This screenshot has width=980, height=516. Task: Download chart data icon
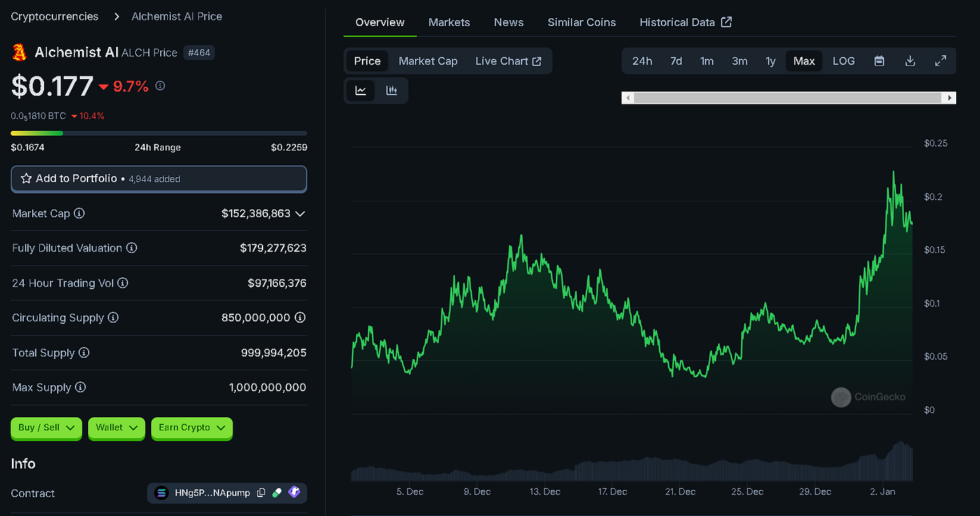pyautogui.click(x=910, y=61)
